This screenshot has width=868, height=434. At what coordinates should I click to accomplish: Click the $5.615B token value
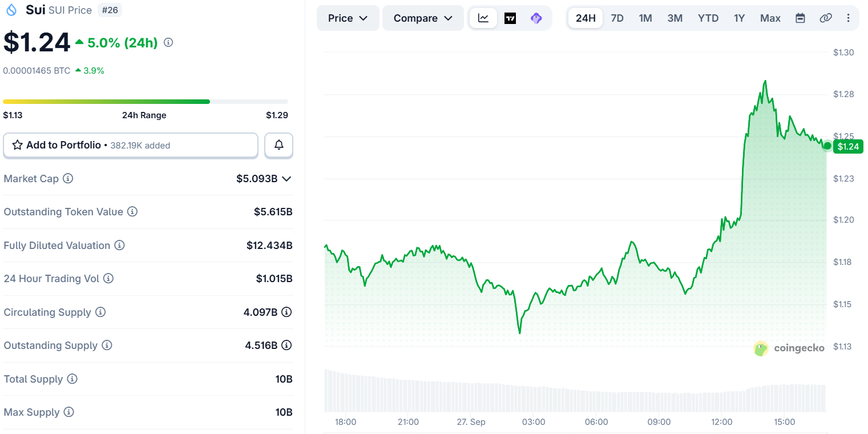coord(273,212)
